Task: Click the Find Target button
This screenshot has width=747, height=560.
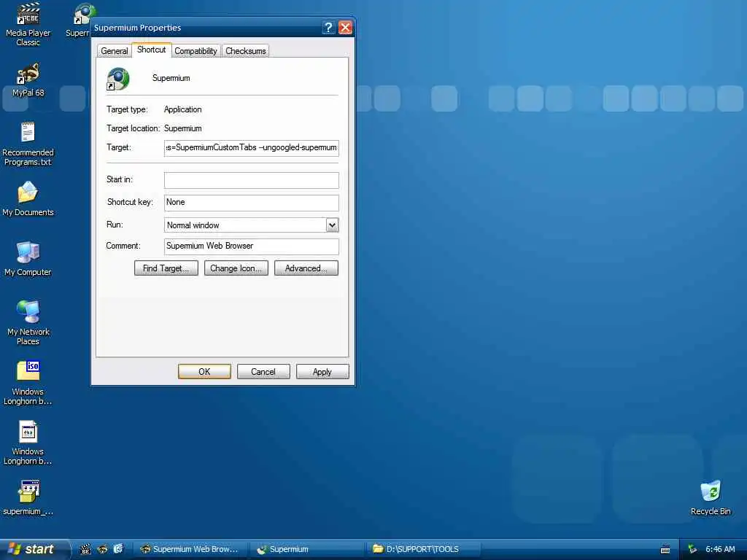Action: [166, 268]
